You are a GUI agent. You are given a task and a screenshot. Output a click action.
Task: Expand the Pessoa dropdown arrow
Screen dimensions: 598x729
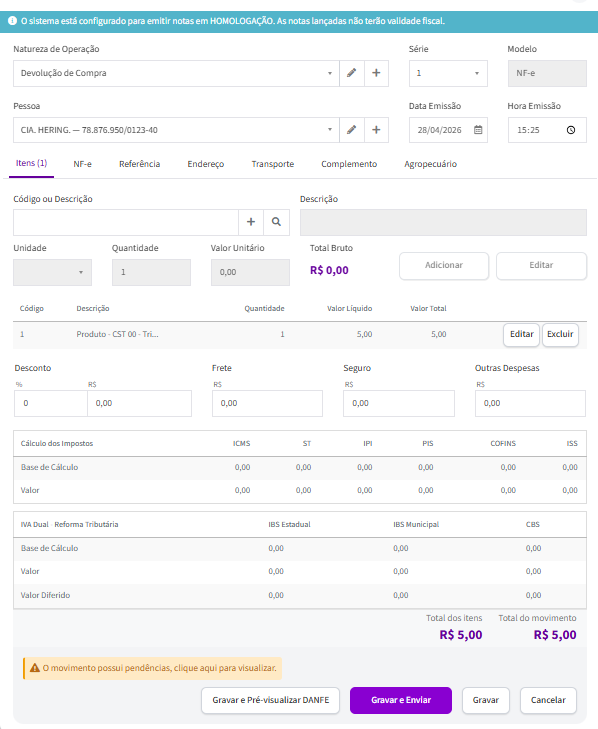(x=330, y=130)
